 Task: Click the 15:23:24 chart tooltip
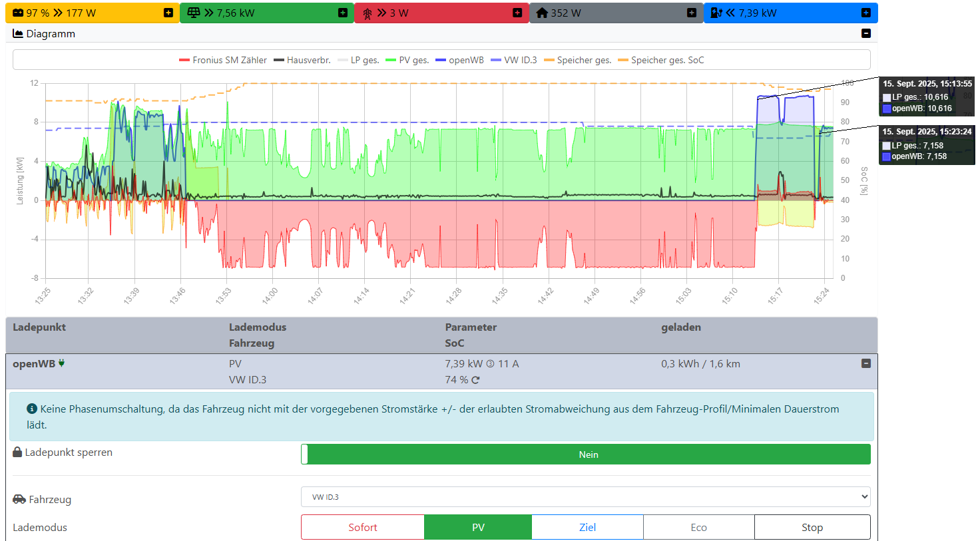click(927, 144)
